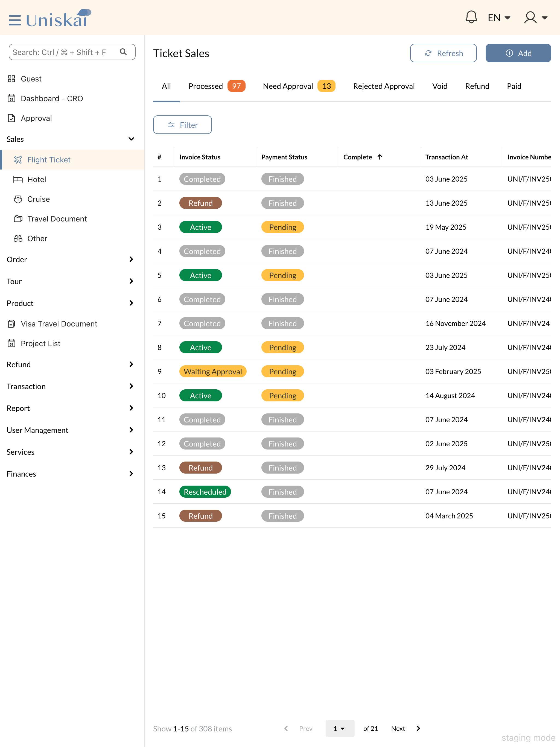Click the Add button
560x747 pixels.
(518, 53)
